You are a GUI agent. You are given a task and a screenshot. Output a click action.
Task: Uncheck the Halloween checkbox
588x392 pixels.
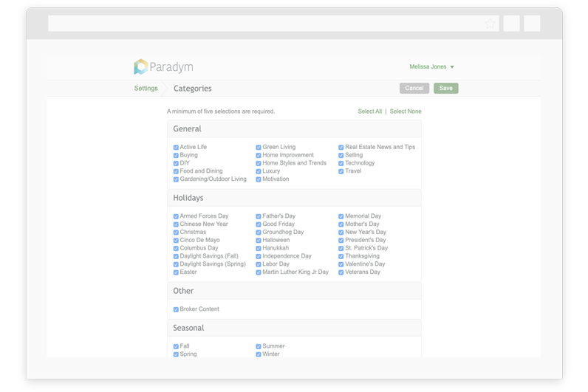[x=259, y=240]
